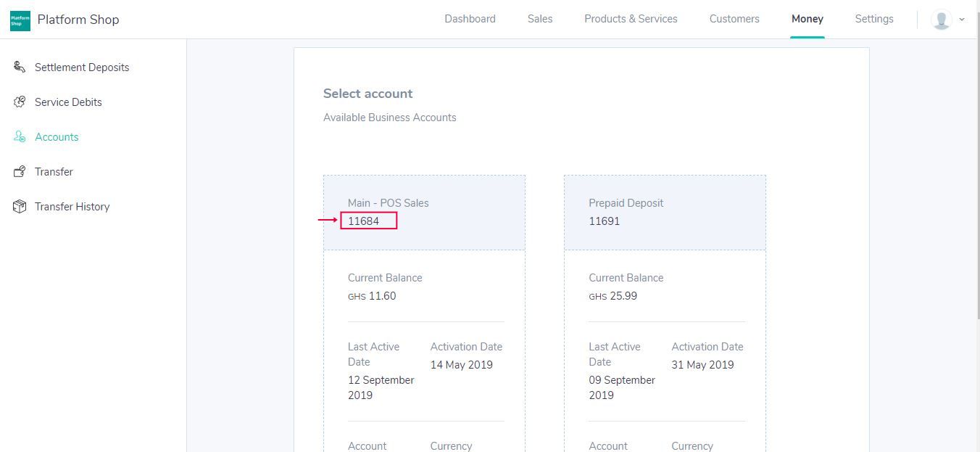Click account number 11691
The width and height of the screenshot is (980, 452).
click(x=604, y=221)
